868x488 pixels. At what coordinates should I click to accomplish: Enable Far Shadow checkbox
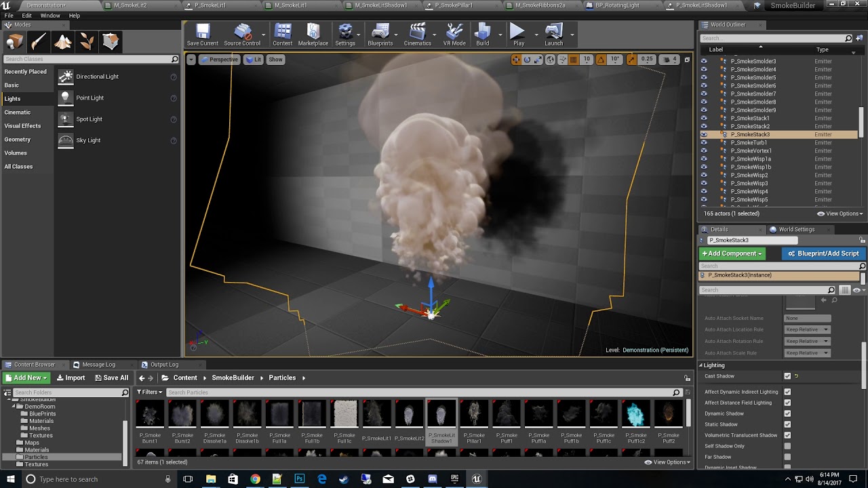(x=787, y=457)
